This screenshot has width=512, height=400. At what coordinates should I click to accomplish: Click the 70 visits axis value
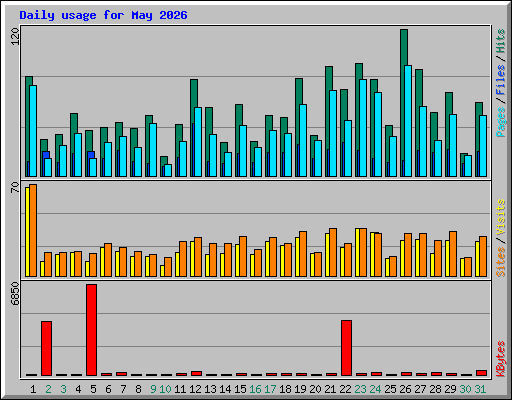pos(15,187)
